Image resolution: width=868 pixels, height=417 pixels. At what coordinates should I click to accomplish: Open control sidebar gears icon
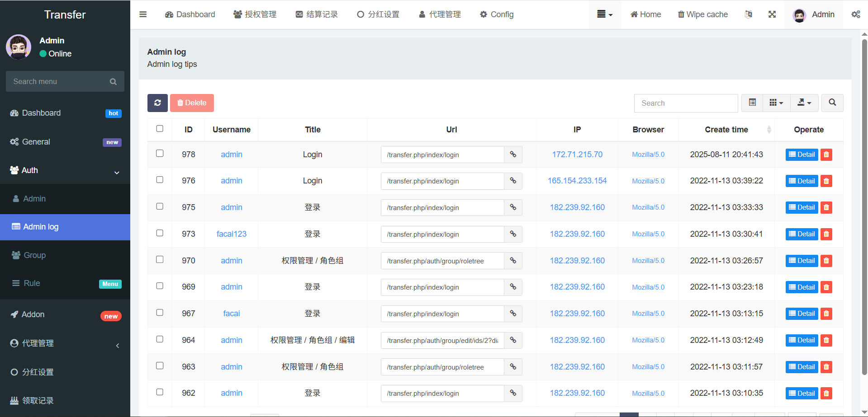(856, 14)
